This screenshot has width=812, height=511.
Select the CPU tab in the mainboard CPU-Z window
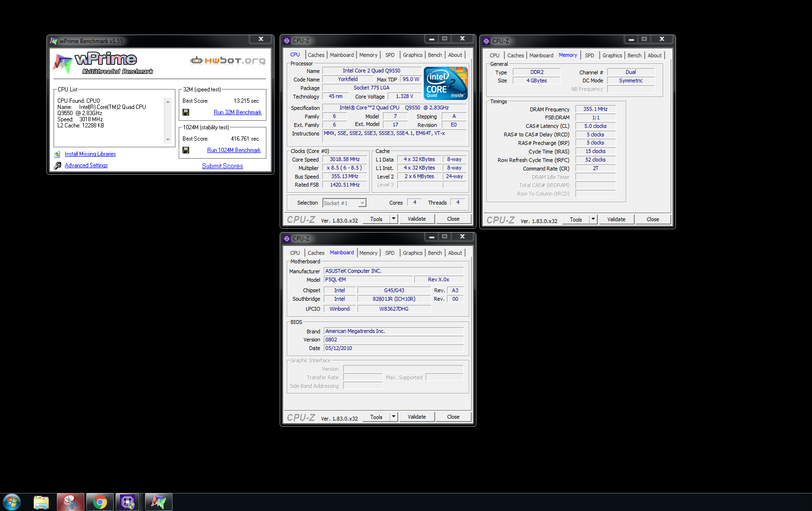coord(295,253)
